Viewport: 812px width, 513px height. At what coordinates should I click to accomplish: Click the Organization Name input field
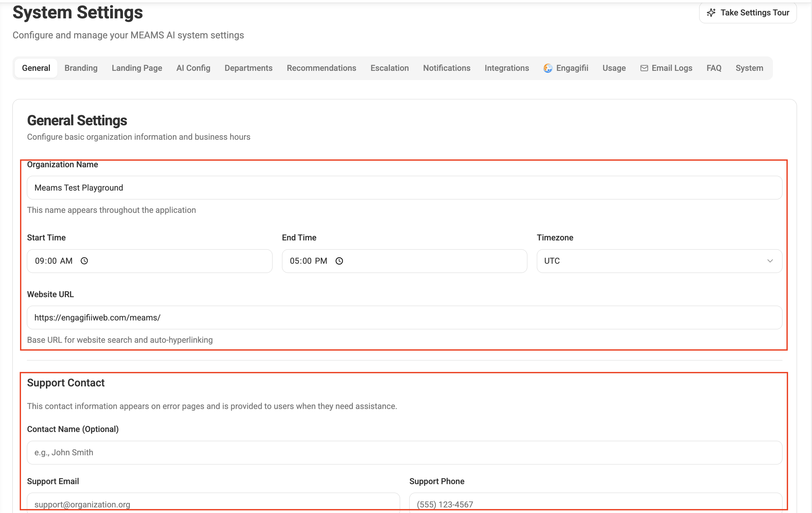click(404, 188)
